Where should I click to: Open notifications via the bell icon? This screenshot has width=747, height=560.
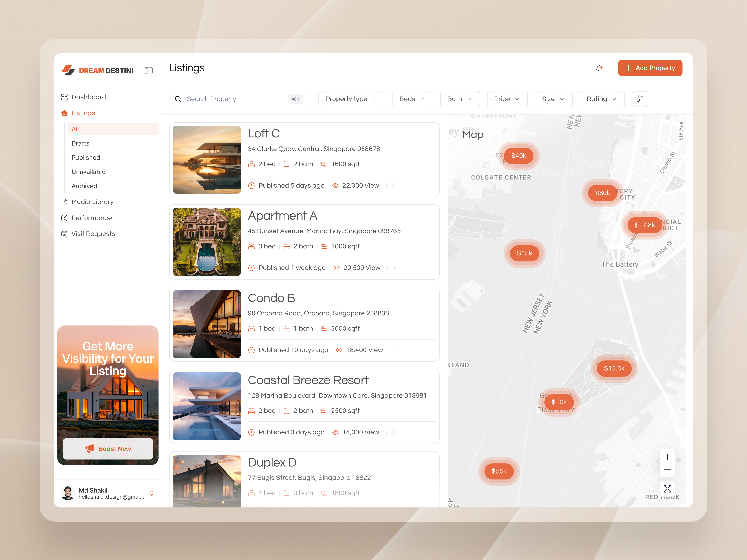tap(599, 68)
